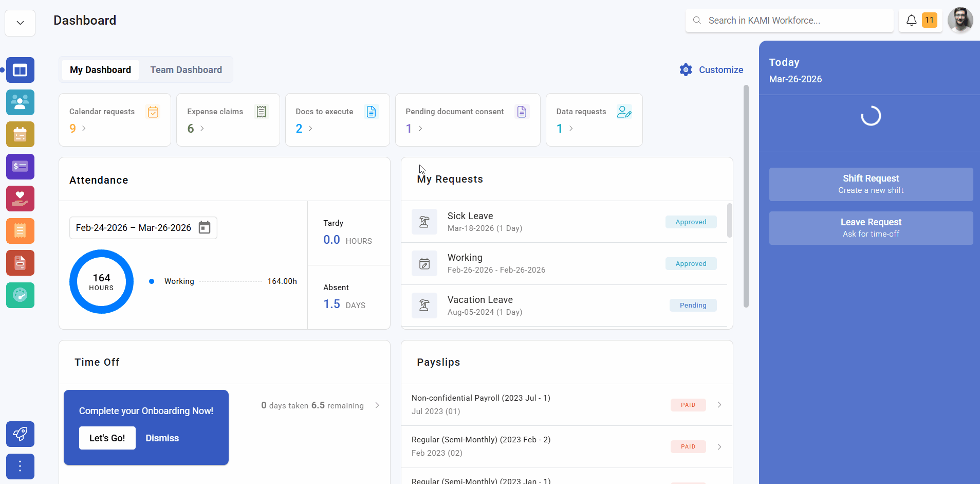Open the three-dots more menu in sidebar
This screenshot has height=484, width=980.
point(20,466)
